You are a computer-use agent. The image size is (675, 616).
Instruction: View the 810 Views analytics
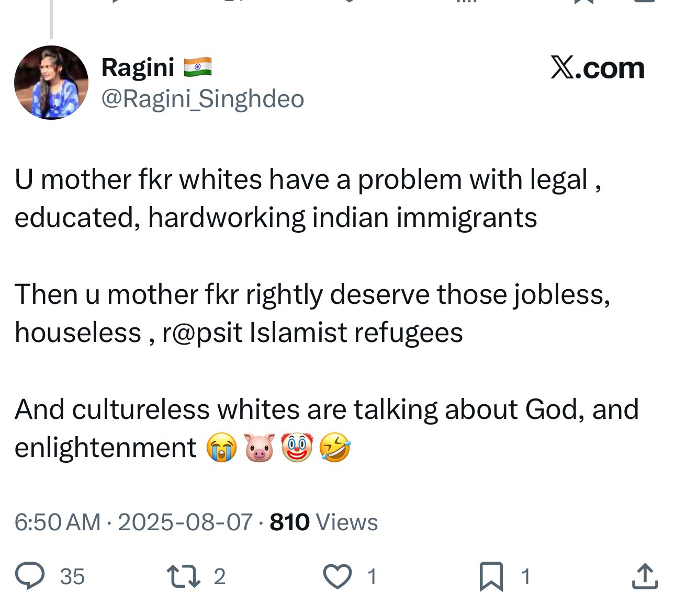[323, 522]
